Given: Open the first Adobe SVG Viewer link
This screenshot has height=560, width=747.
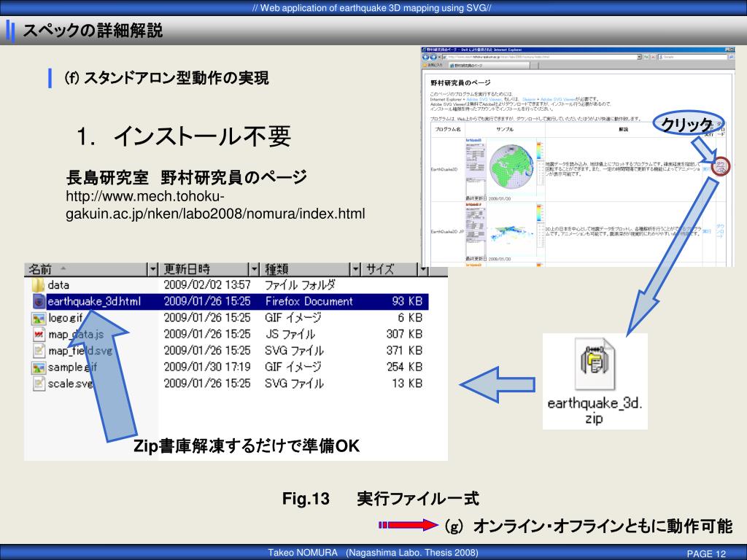Looking at the screenshot, I should coord(484,99).
